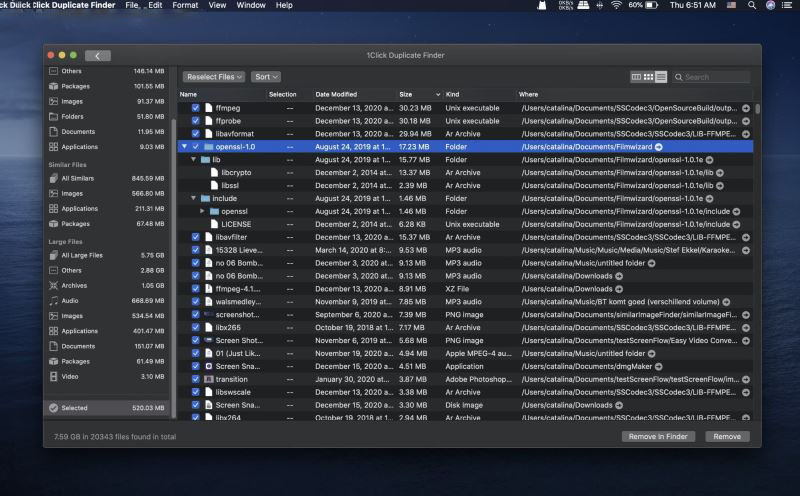Sort by Date Modified column header
Image resolution: width=800 pixels, height=496 pixels.
click(355, 94)
